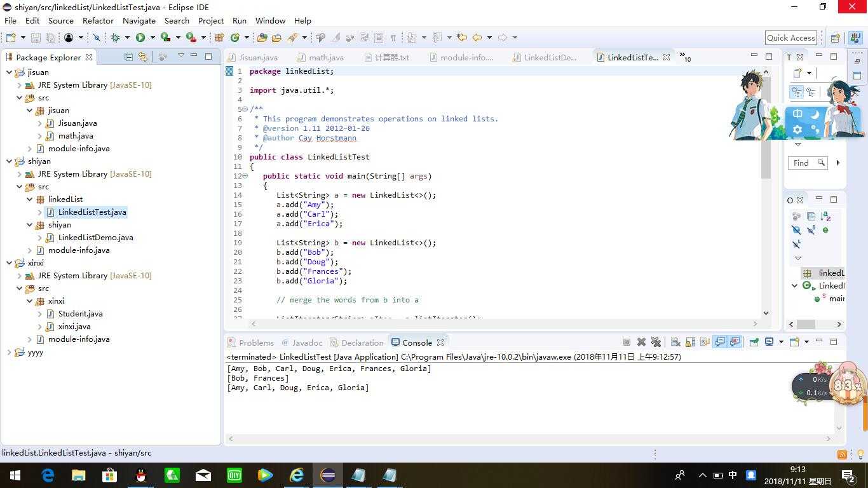868x488 pixels.
Task: Click the External Tools run icon
Action: [x=191, y=37]
